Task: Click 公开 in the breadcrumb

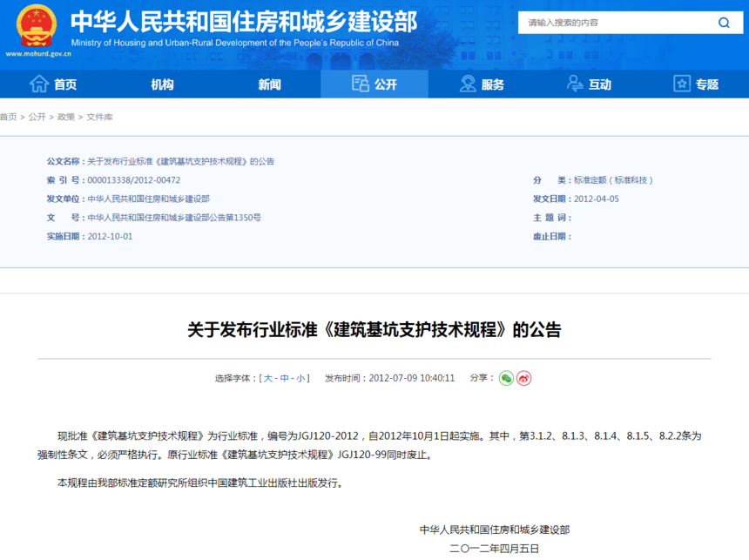Action: (x=37, y=117)
